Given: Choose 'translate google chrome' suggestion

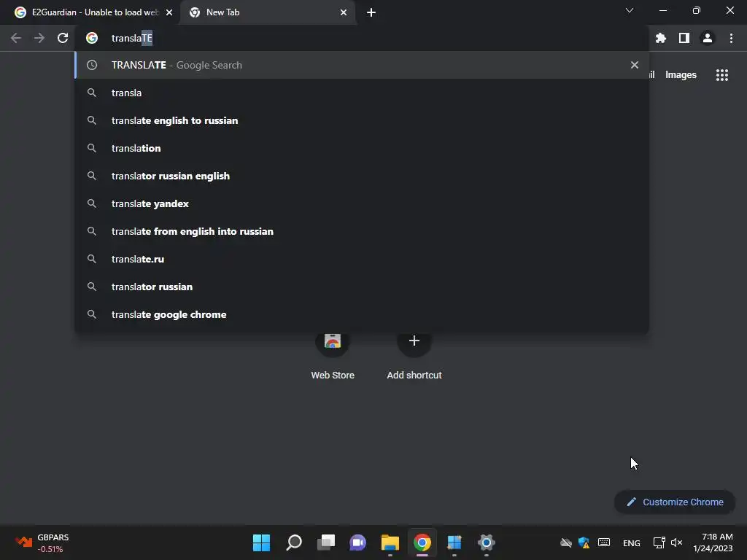Looking at the screenshot, I should tap(362, 314).
